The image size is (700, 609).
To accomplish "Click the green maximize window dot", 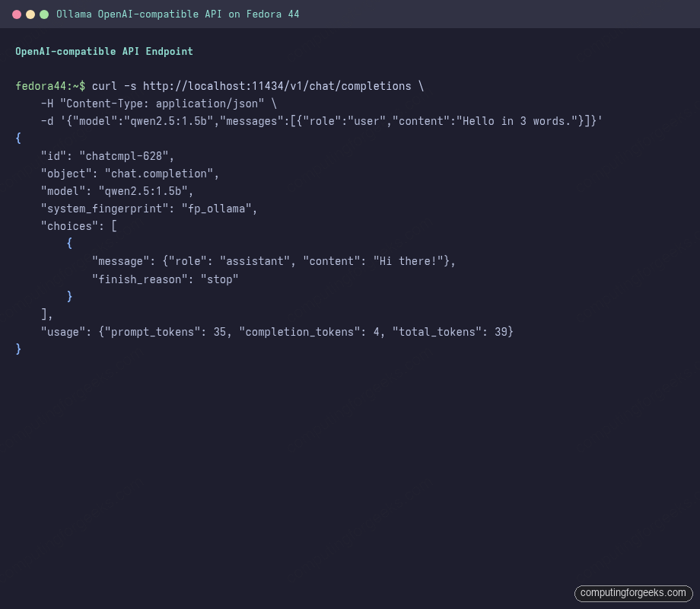I will pos(44,14).
